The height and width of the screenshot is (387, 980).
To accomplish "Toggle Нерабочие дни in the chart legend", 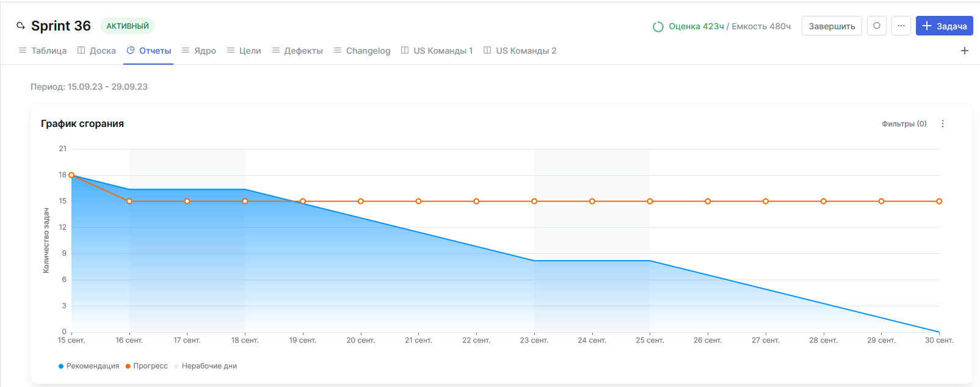I will click(206, 366).
